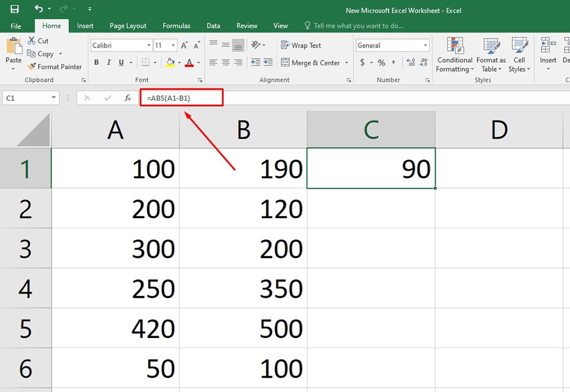Image resolution: width=570 pixels, height=392 pixels.
Task: Apply the Percent Style format
Action: coord(381,62)
